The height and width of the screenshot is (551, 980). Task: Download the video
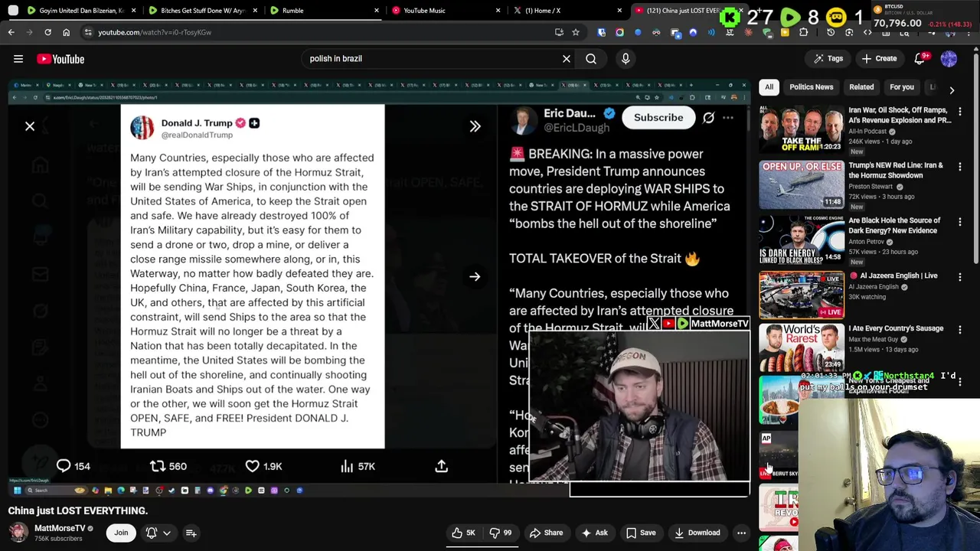click(x=697, y=533)
